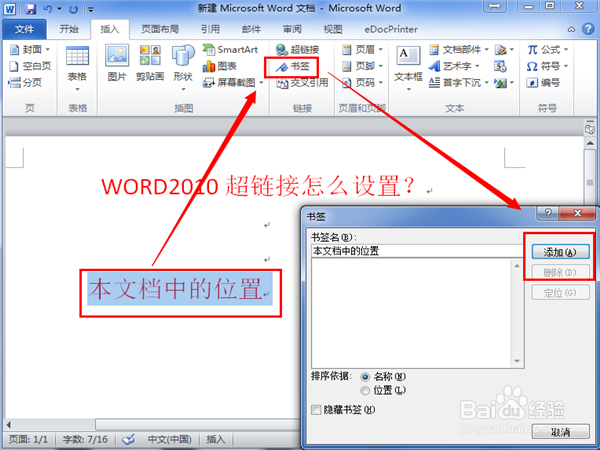Viewport: 600px width, 450px height.
Task: Insert a page break (分页)
Action: (x=25, y=82)
